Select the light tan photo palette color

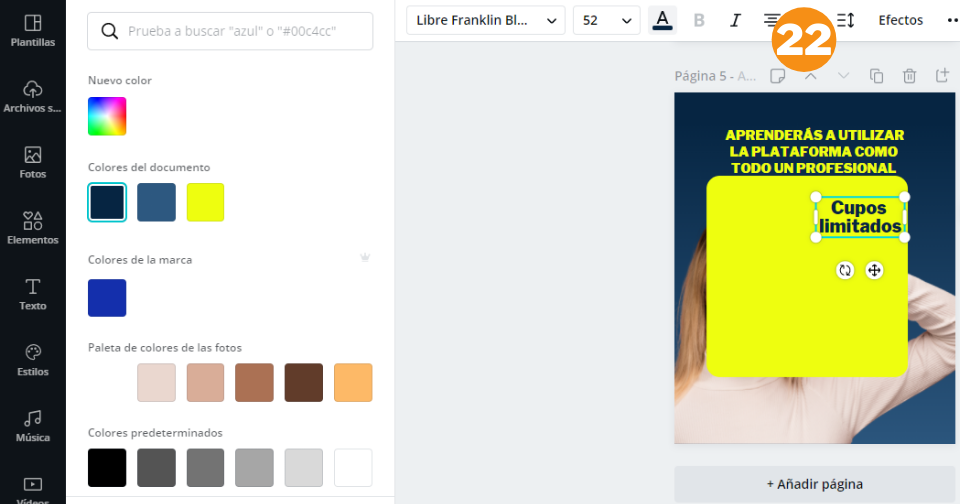205,383
